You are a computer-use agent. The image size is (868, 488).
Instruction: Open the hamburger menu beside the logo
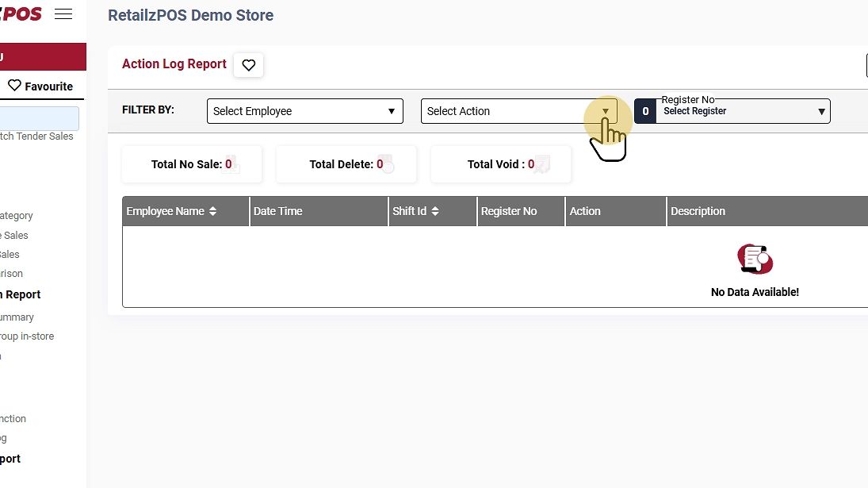coord(63,13)
